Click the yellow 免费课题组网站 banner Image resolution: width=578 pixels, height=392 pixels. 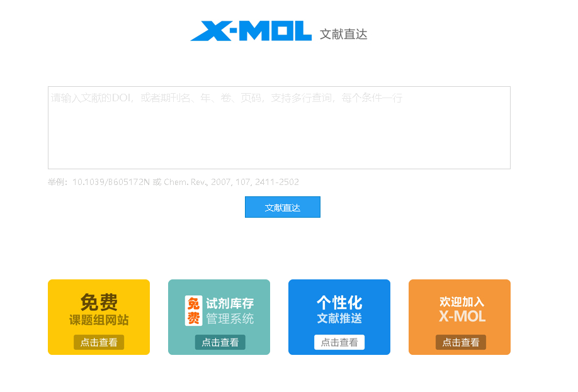pyautogui.click(x=98, y=316)
